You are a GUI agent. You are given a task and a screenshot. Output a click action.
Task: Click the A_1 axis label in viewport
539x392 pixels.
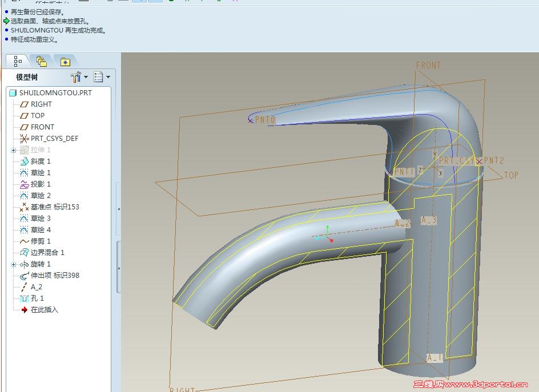pos(434,358)
